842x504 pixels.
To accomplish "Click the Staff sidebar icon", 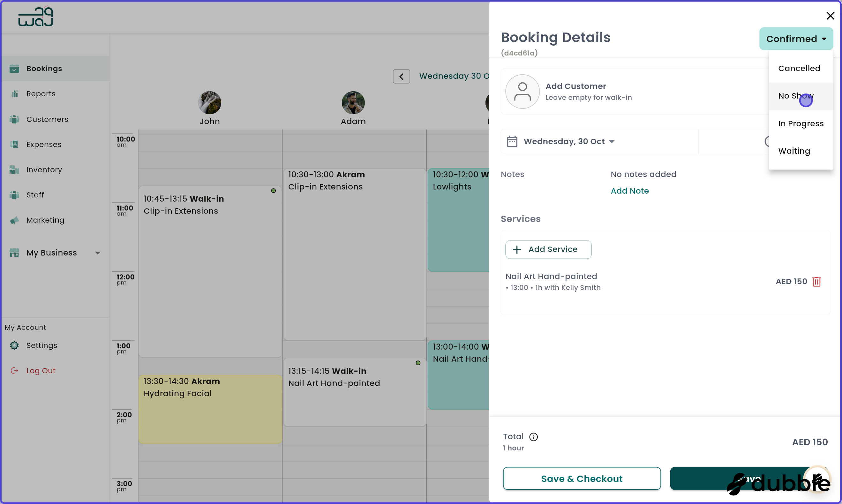I will click(15, 195).
